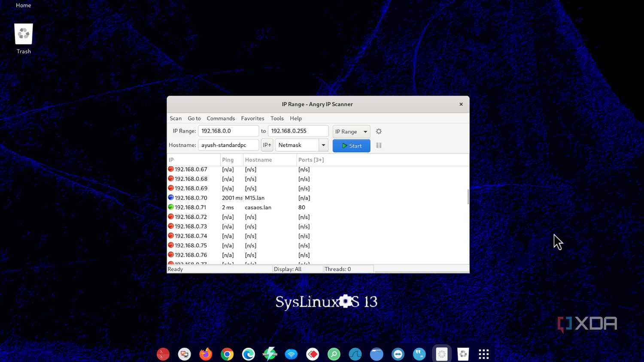Open the select fetchers columns icon
The height and width of the screenshot is (362, 644).
(x=379, y=145)
